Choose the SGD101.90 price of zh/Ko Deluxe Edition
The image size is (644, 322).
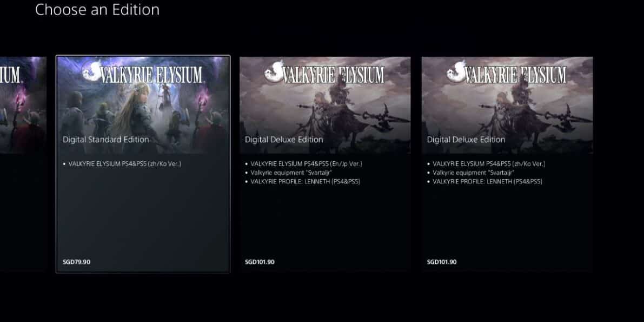(x=442, y=262)
